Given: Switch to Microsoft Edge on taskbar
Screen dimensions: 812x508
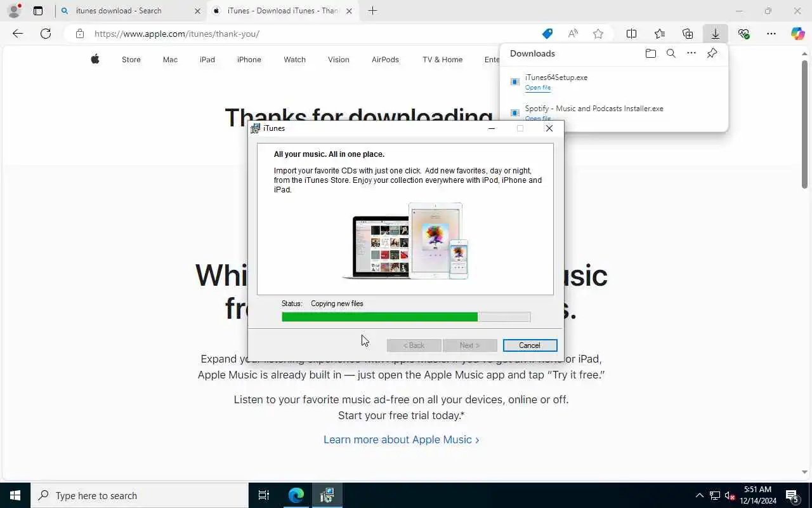Looking at the screenshot, I should [296, 495].
